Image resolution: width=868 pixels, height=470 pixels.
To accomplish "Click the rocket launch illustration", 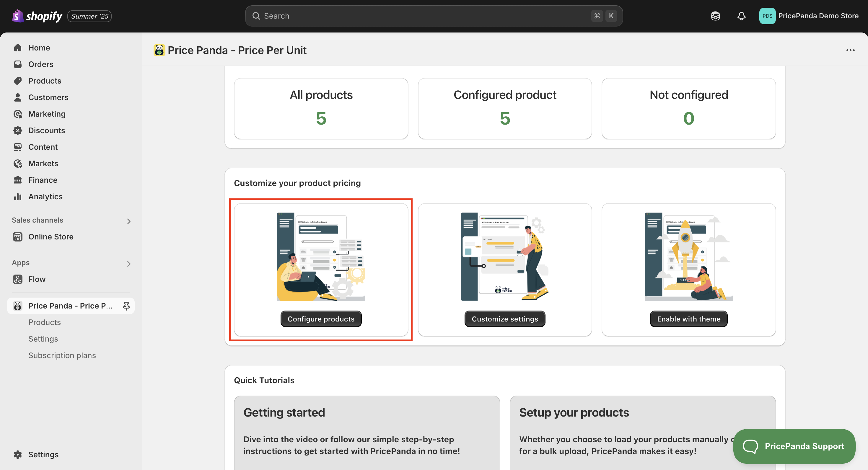I will [688, 256].
